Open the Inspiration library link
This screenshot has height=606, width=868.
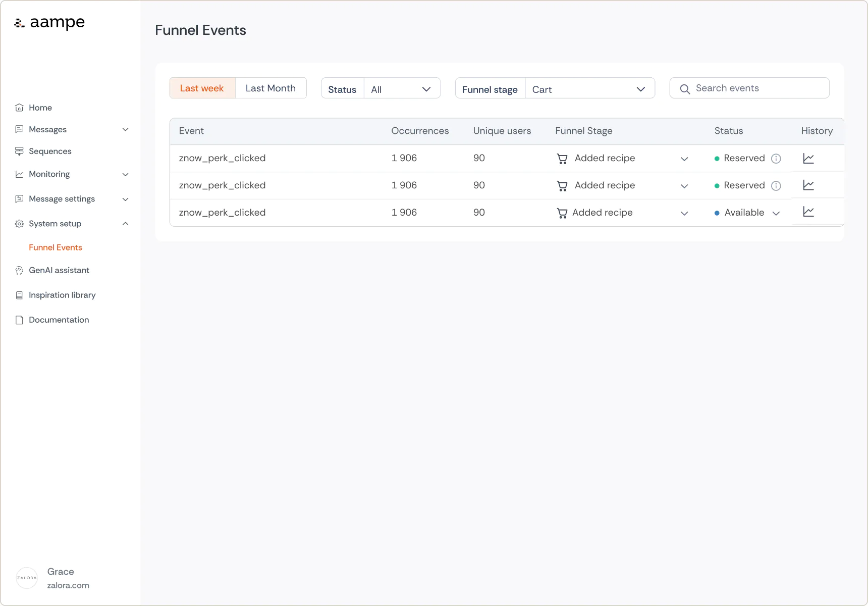(62, 295)
